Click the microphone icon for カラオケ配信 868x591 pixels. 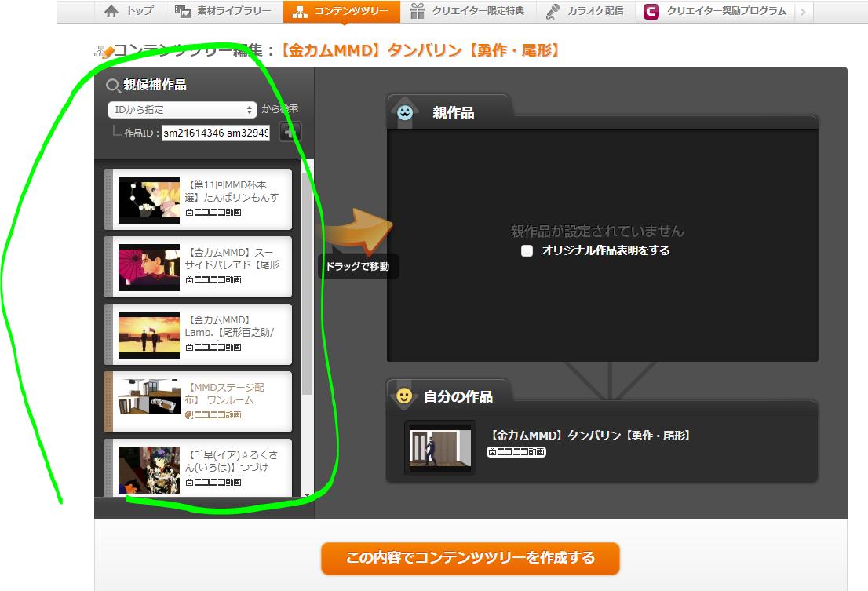pos(552,12)
